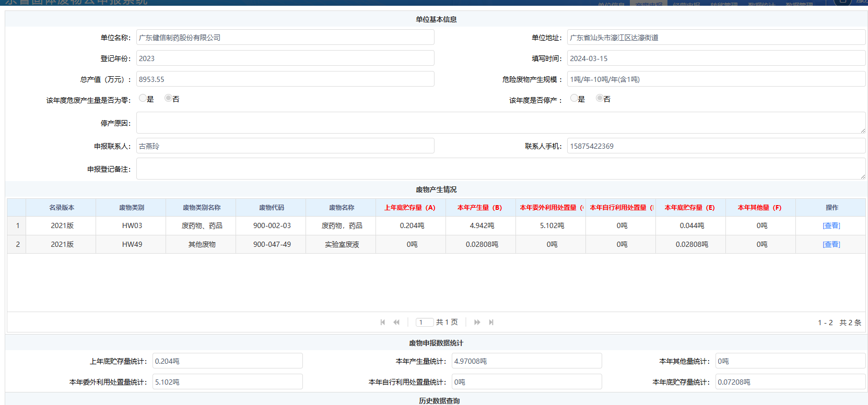Click the page number input box
The width and height of the screenshot is (868, 405).
coord(425,323)
